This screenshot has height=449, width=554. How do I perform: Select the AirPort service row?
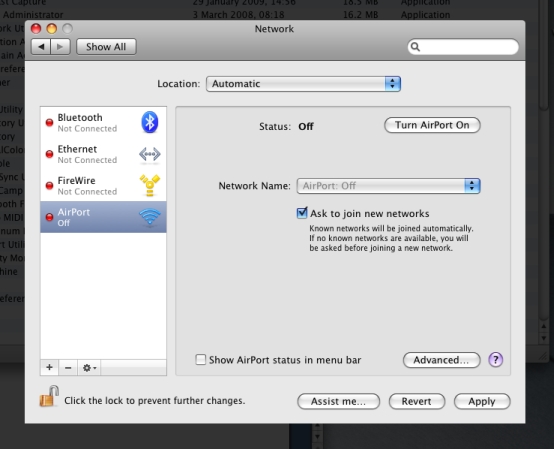(103, 217)
